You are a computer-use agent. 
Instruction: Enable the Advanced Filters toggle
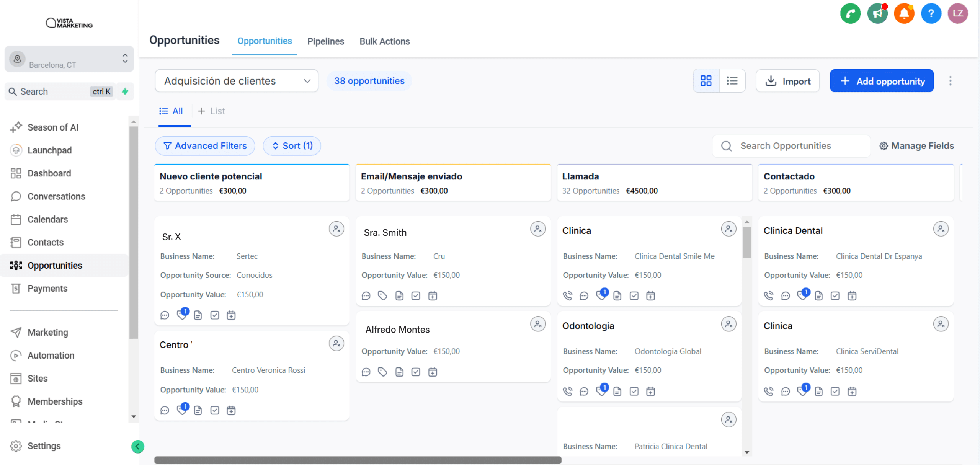pos(206,146)
